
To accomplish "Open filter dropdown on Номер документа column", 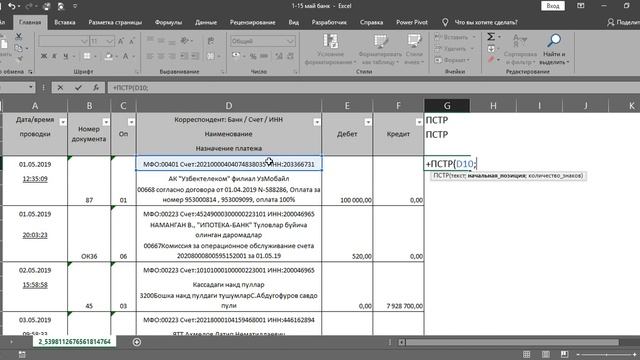I will pos(106,122).
